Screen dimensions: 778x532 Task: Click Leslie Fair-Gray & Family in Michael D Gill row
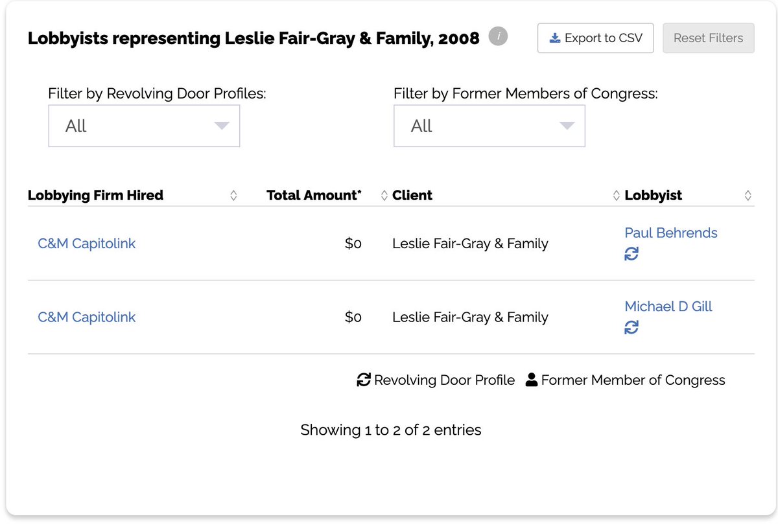(470, 318)
